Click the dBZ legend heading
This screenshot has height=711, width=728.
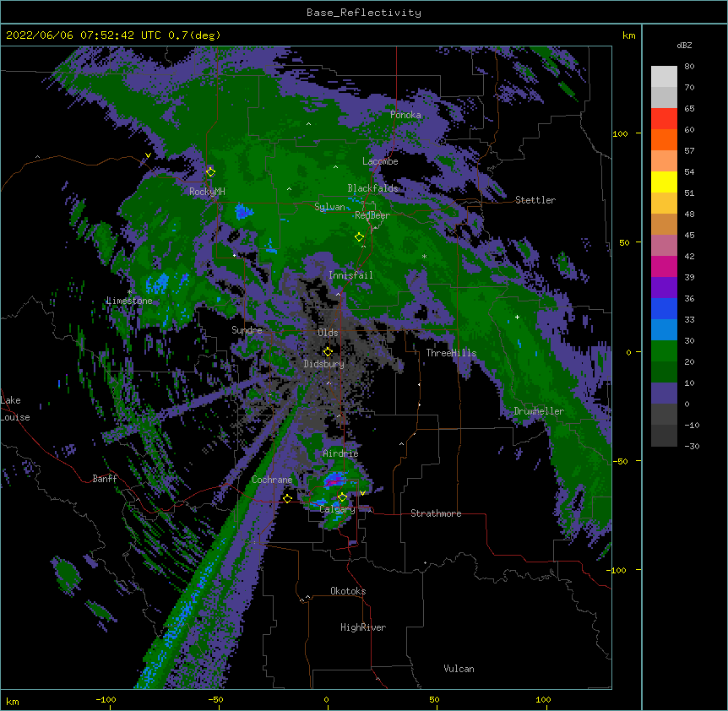(x=684, y=45)
